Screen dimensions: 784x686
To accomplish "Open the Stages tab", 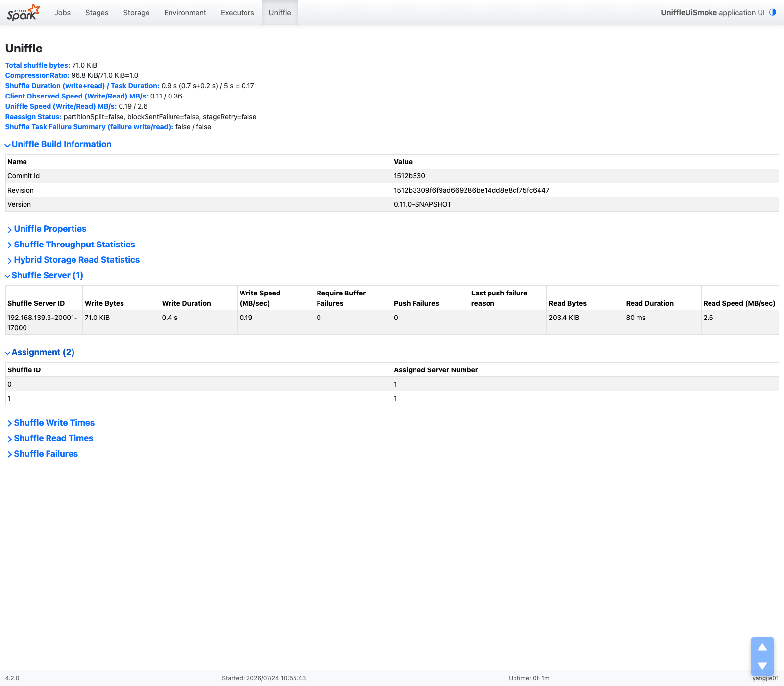I will pos(97,12).
